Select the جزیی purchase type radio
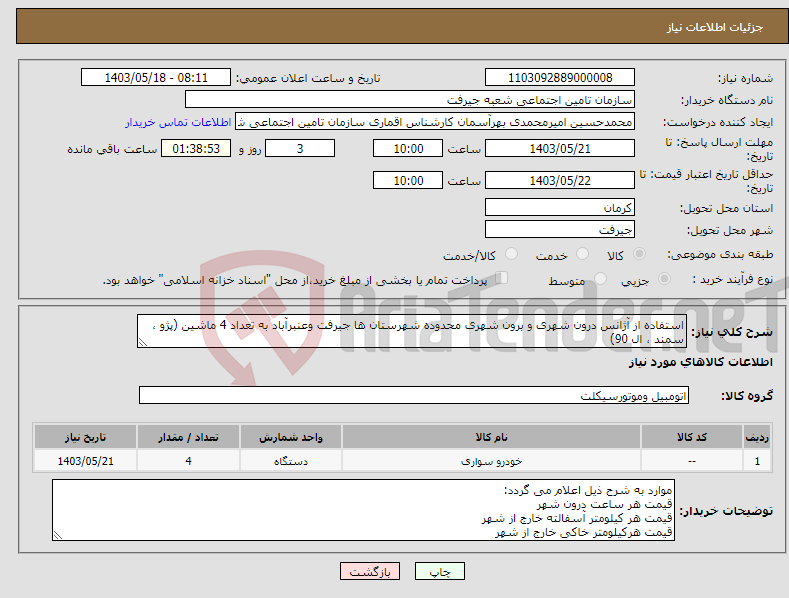 [x=664, y=278]
